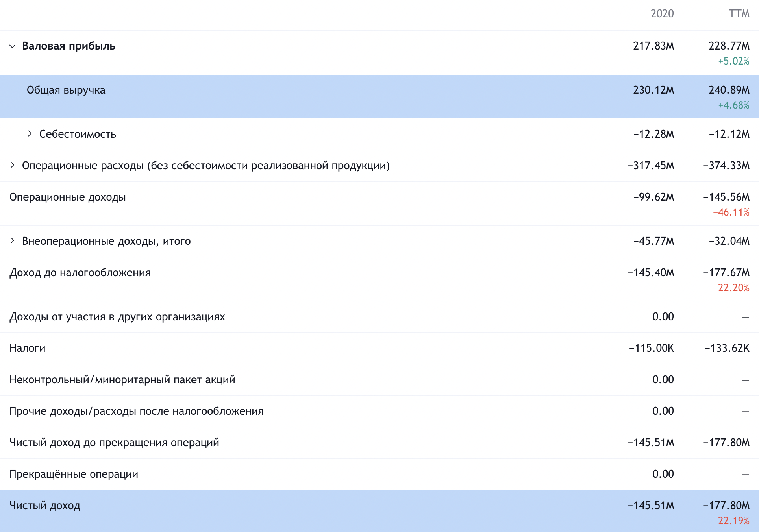Viewport: 759px width, 532px height.
Task: Click the −177.67M TTM pre-tax value
Action: coord(726,273)
